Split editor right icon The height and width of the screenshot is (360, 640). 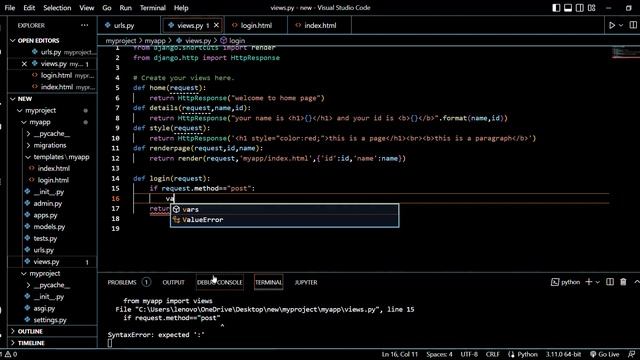(x=633, y=25)
